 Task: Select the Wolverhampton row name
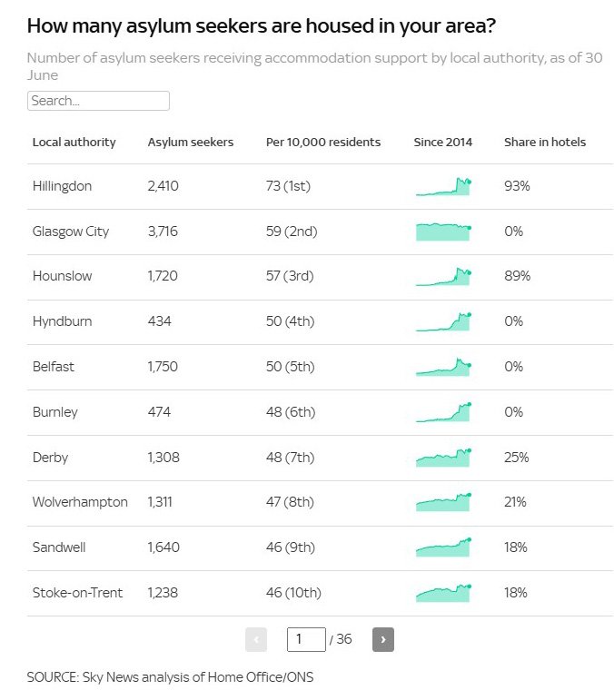click(80, 502)
